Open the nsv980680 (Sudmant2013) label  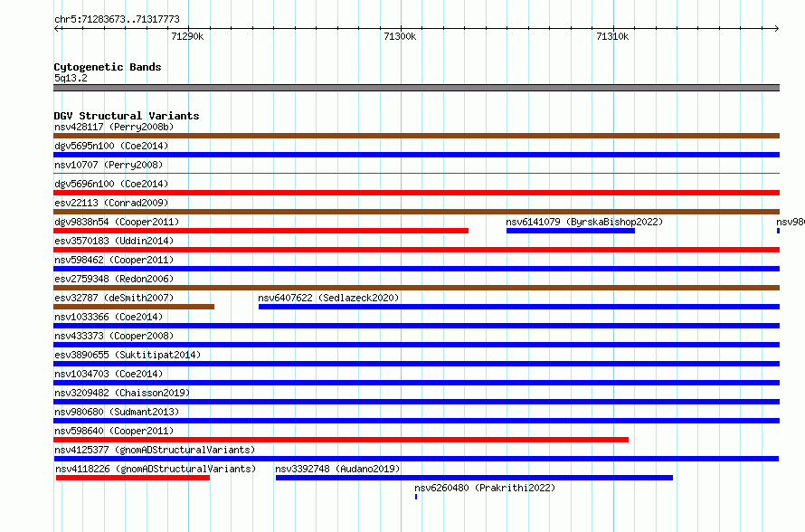pos(117,412)
